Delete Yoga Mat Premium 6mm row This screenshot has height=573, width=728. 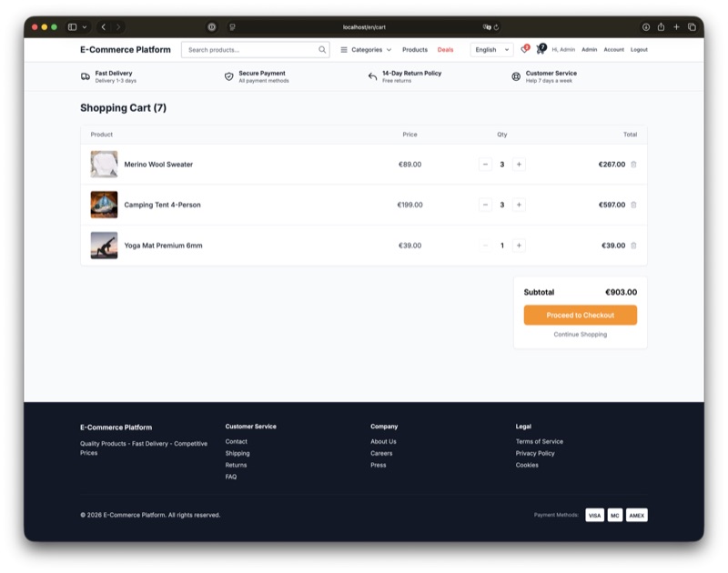coord(633,246)
